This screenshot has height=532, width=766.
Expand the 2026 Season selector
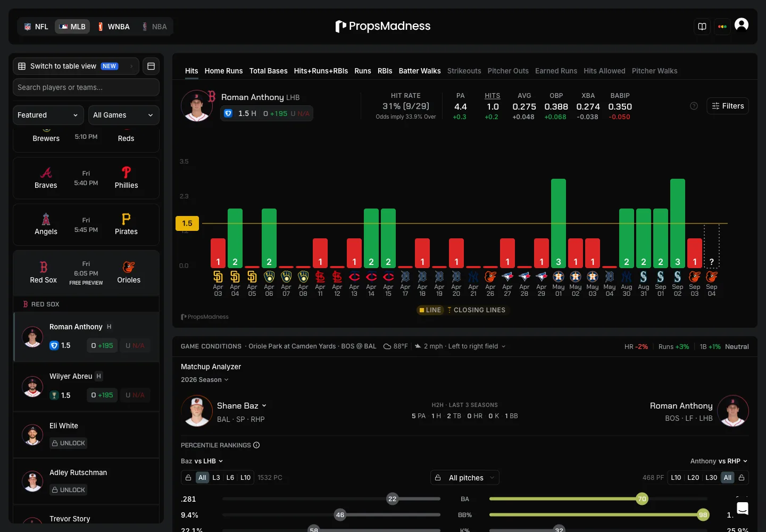point(205,380)
